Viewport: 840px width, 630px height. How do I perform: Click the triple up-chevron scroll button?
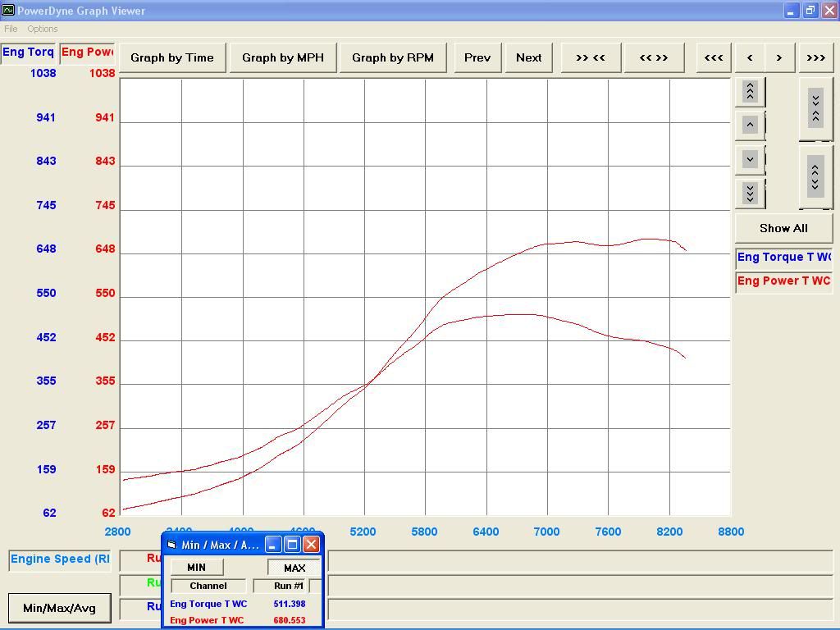750,91
